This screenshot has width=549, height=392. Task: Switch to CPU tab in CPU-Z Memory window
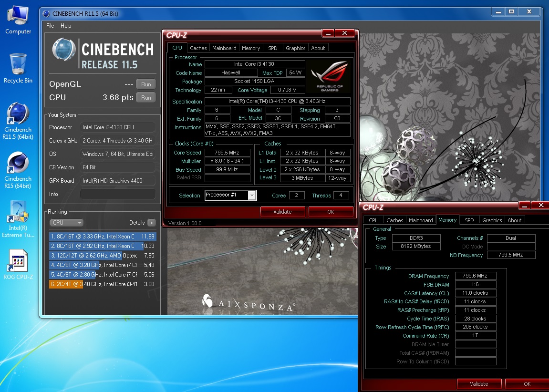pos(373,220)
